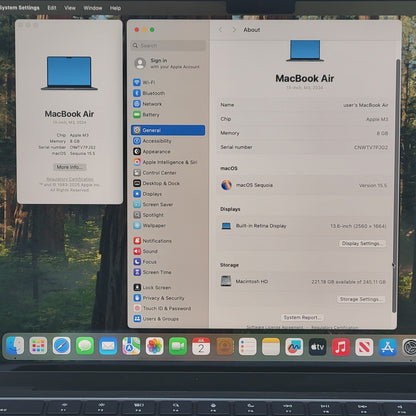Open Touch ID & Password settings

pos(162,308)
